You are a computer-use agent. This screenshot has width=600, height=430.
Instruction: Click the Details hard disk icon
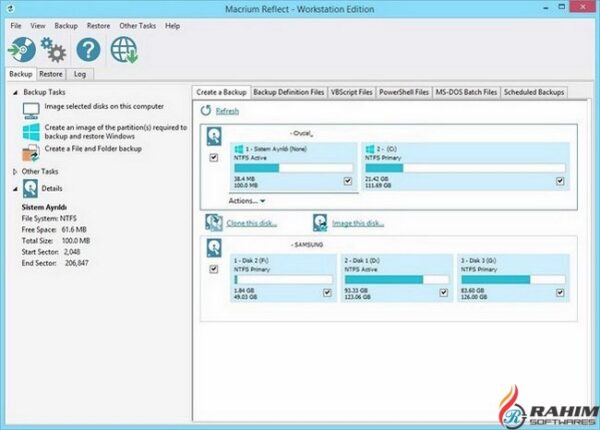pos(30,188)
